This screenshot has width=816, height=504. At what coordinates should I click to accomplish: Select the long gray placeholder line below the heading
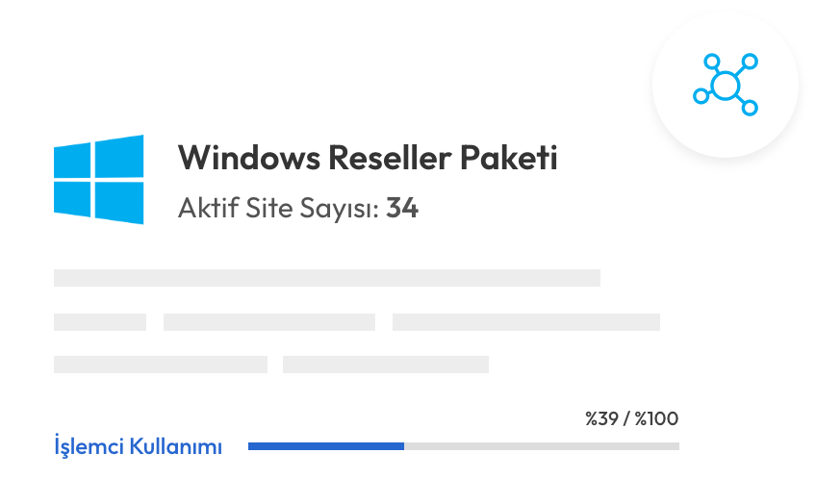(x=327, y=278)
